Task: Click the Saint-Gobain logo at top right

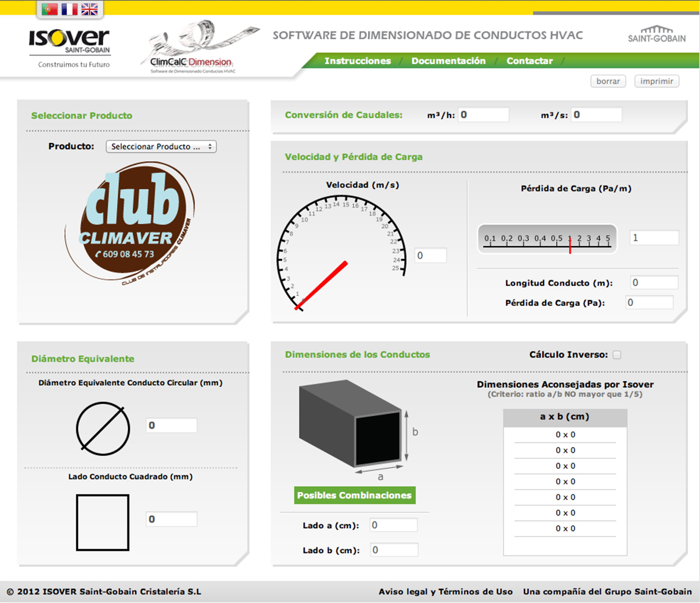Action: [657, 34]
